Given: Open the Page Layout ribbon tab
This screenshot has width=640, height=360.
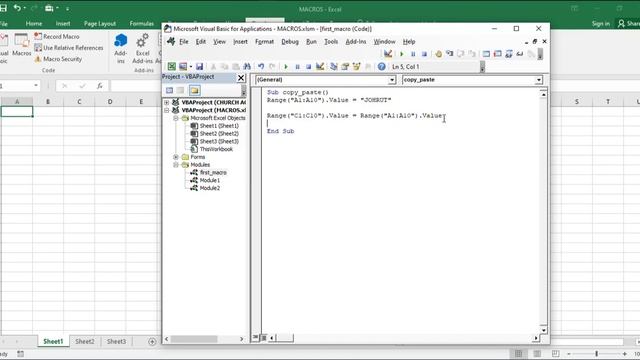Looking at the screenshot, I should click(x=100, y=24).
